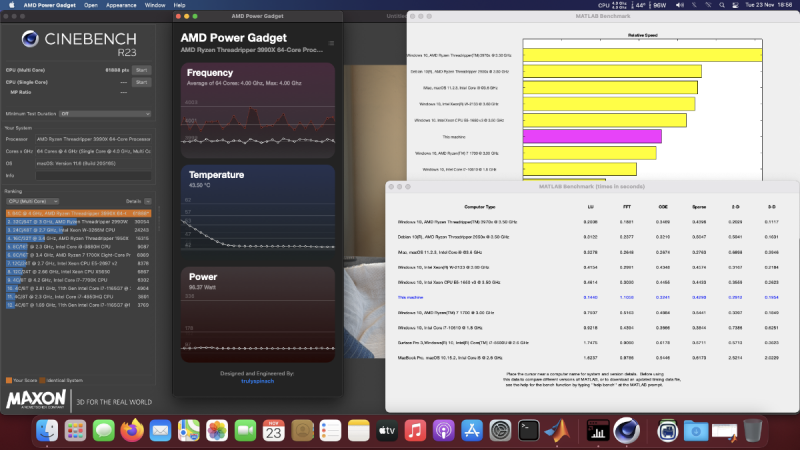Select ranking row 6 Ryzen 7 1700X
This screenshot has height=450, width=800.
pos(79,255)
